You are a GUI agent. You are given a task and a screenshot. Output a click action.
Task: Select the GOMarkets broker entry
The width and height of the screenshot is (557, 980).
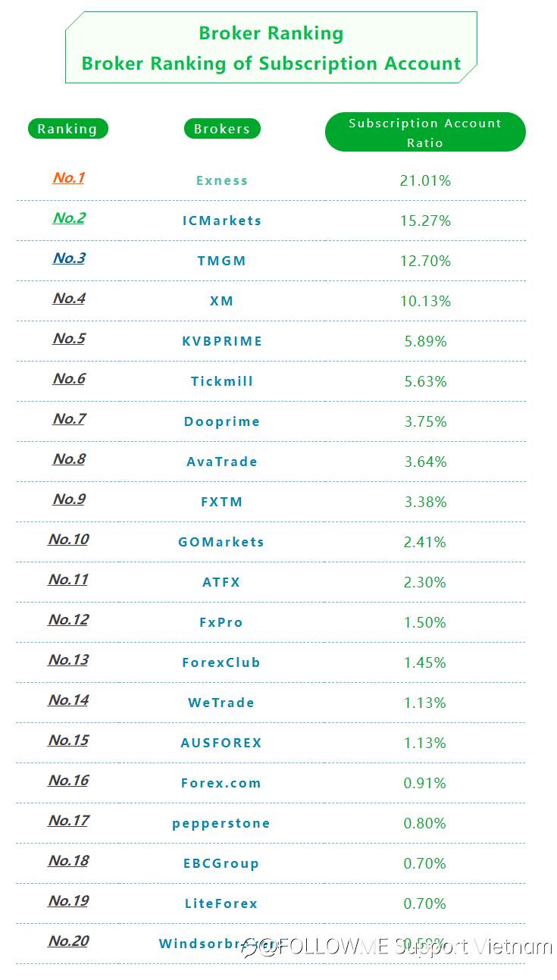221,542
